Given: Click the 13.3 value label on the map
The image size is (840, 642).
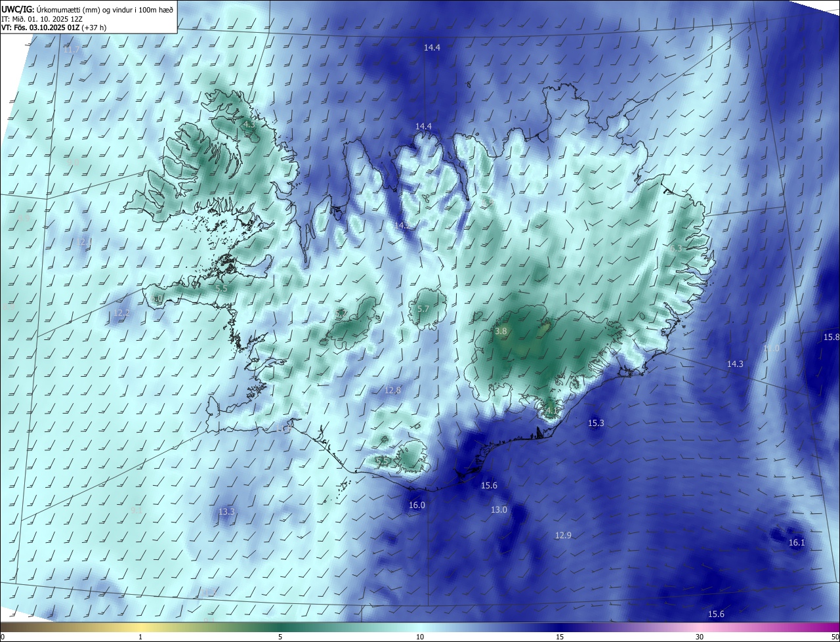Looking at the screenshot, I should point(226,511).
